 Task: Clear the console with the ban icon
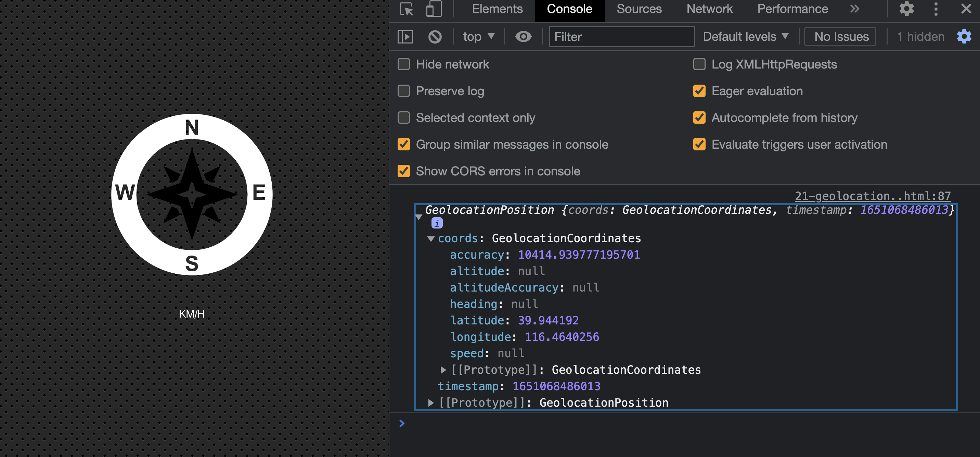click(x=435, y=37)
